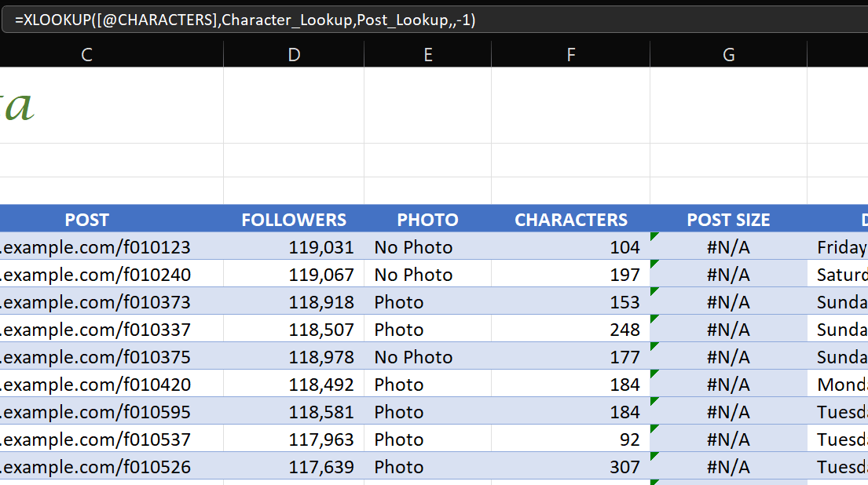Select column header D
Screen dimensions: 868x485
(294, 54)
